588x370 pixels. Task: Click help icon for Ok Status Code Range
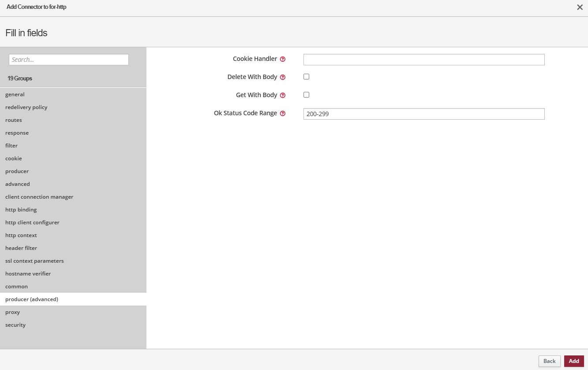click(x=283, y=113)
